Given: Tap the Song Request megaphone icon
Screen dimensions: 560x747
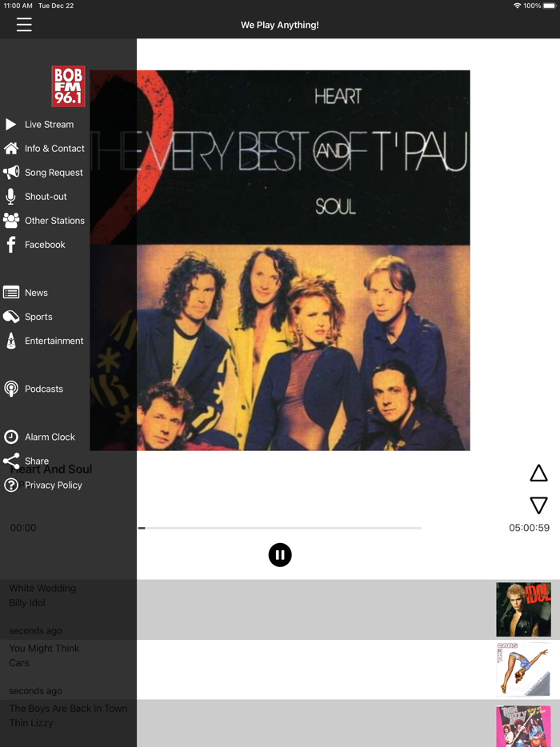Looking at the screenshot, I should coord(11,173).
